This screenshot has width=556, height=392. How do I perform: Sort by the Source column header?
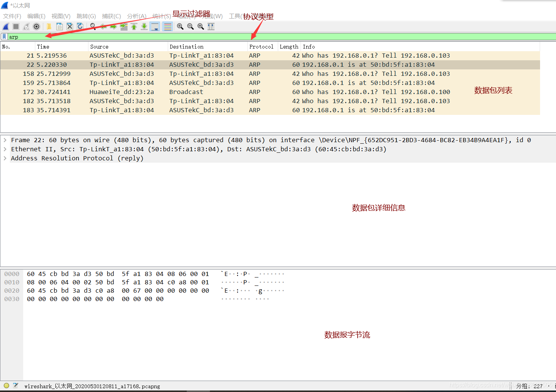[128, 47]
